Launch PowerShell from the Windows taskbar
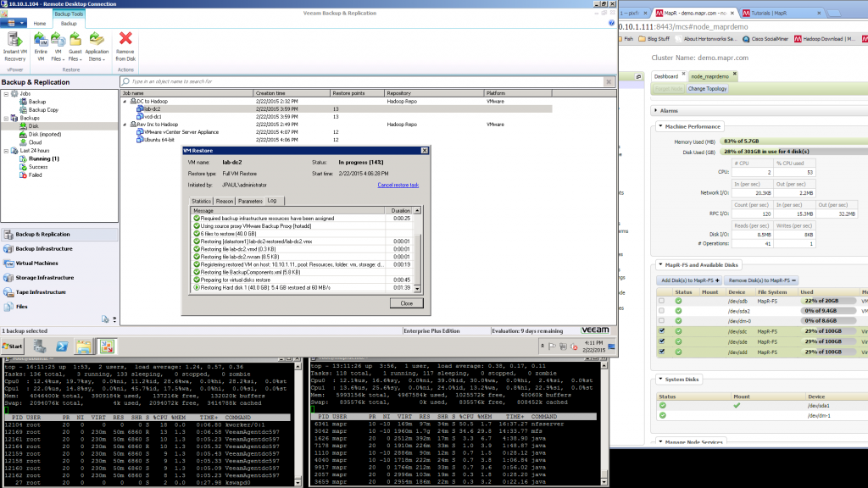The height and width of the screenshot is (488, 868). click(62, 346)
